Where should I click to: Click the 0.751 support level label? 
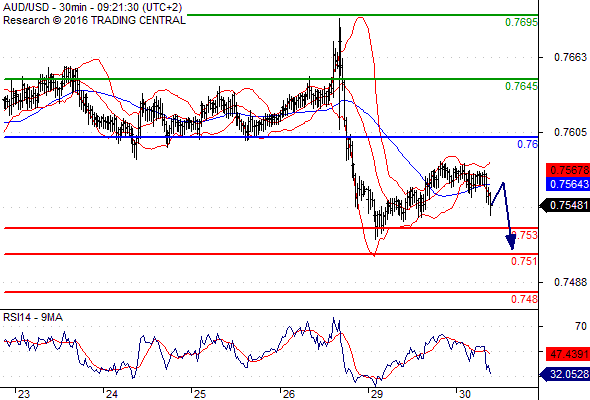(x=524, y=261)
